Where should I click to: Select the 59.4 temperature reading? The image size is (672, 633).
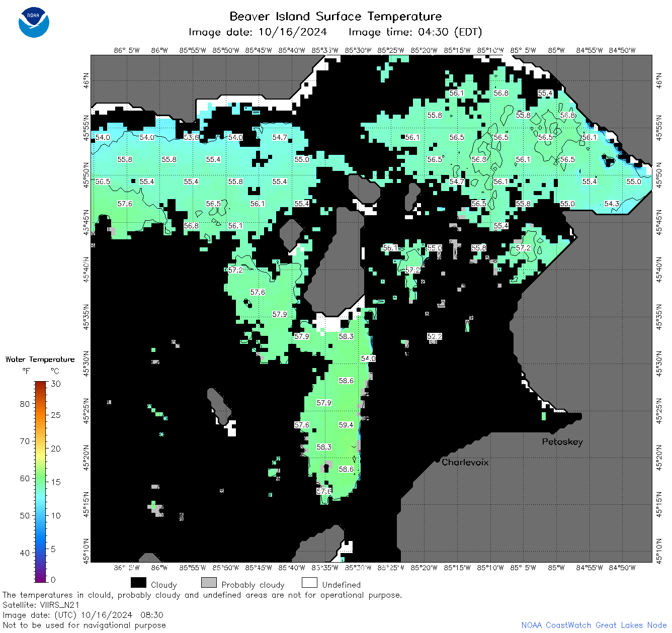pyautogui.click(x=346, y=425)
